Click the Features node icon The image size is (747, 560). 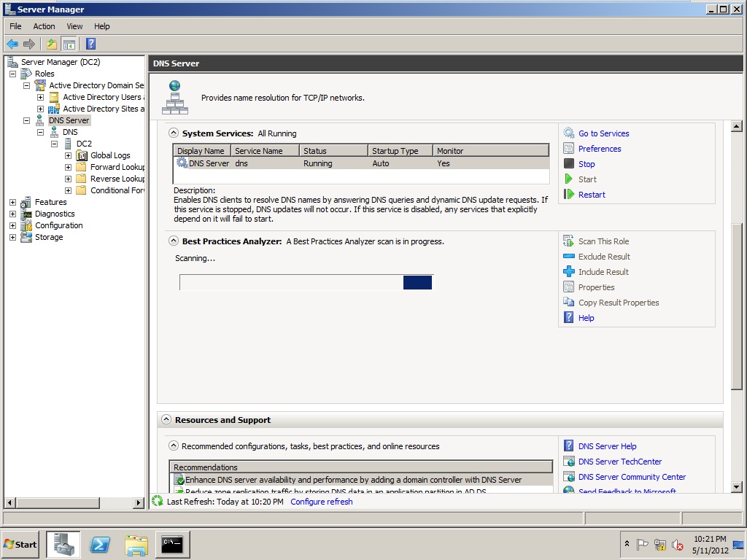click(26, 202)
